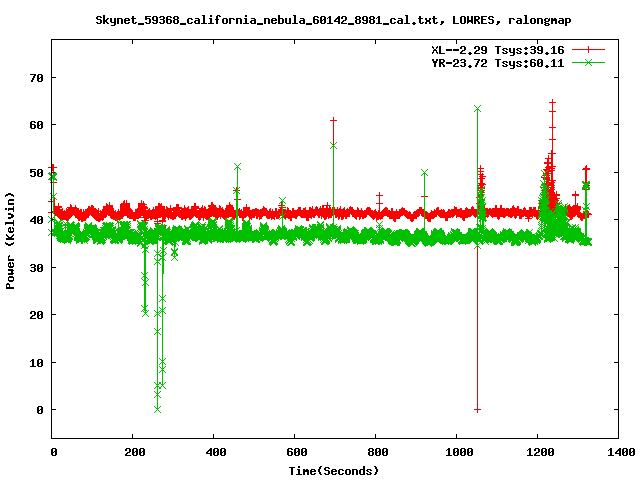
Task: Click the x-axis tick label 800
Action: (x=378, y=452)
